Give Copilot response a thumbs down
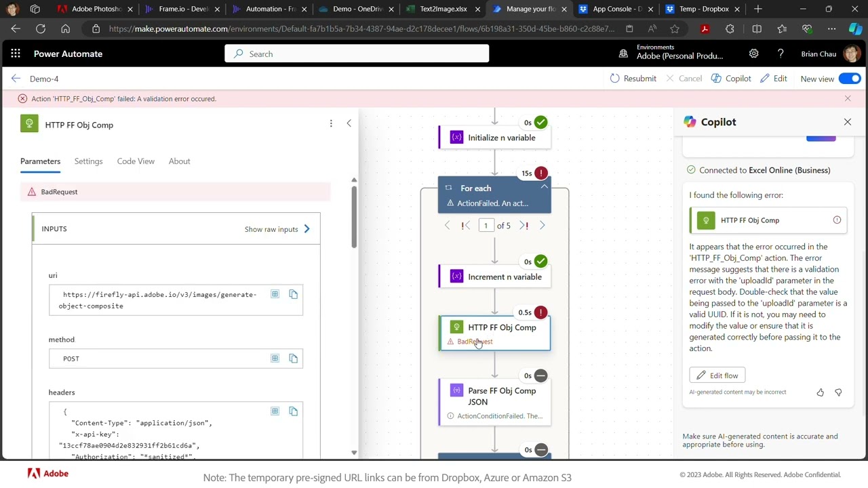 [x=838, y=392]
